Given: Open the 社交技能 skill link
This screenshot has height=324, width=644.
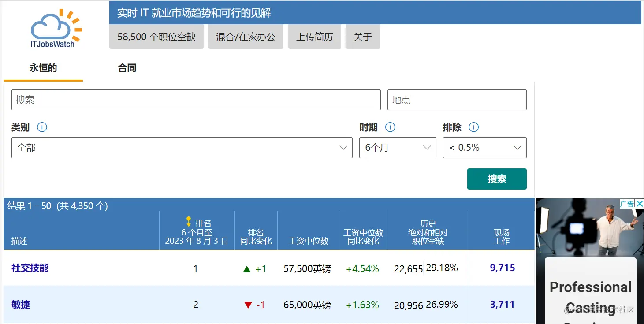Looking at the screenshot, I should click(29, 268).
